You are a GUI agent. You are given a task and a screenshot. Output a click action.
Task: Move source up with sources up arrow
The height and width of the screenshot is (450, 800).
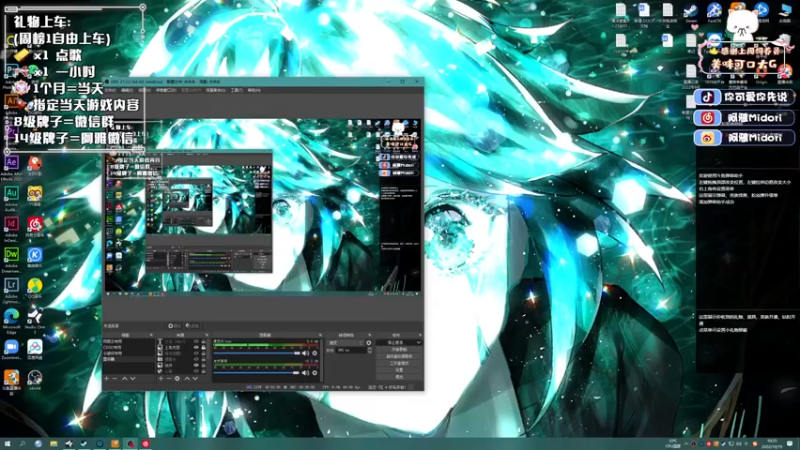pos(187,378)
